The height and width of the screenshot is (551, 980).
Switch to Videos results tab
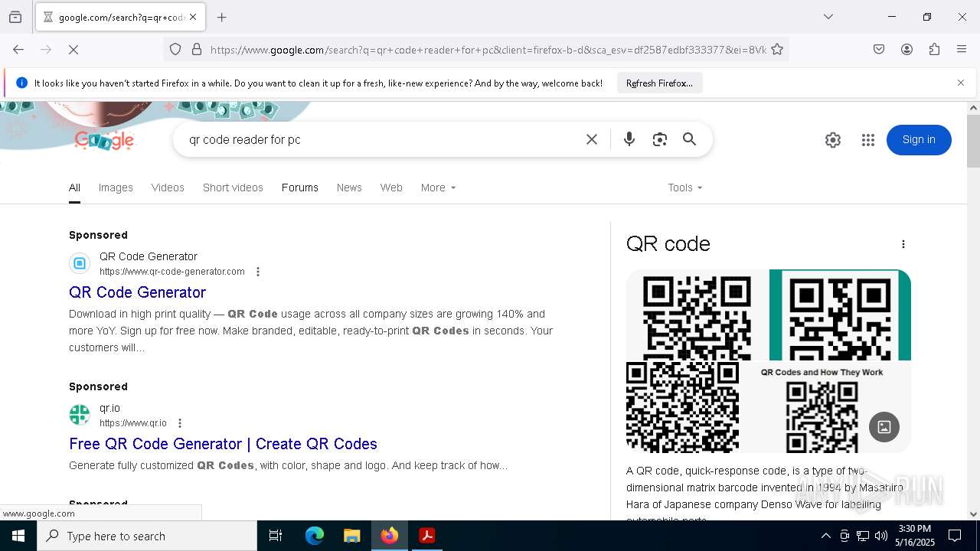pos(168,187)
